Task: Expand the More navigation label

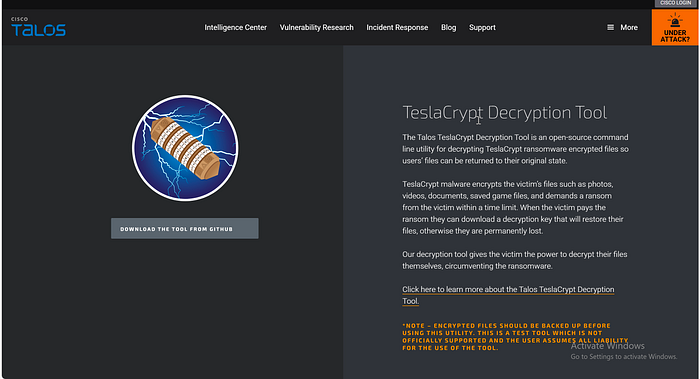Action: 629,28
